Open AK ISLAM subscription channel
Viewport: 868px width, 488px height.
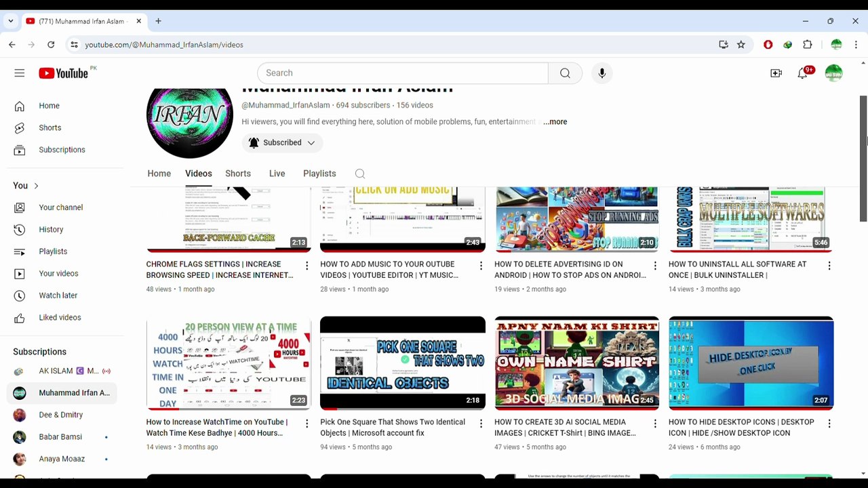tap(62, 371)
